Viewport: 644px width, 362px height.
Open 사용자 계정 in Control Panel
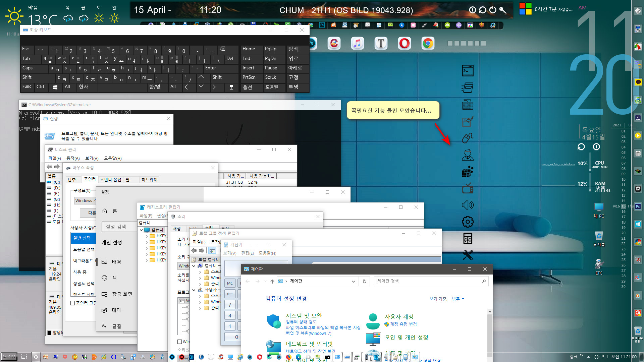click(399, 316)
